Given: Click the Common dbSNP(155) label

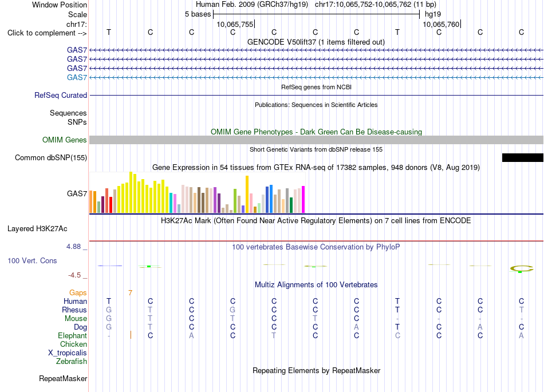Looking at the screenshot, I should (x=51, y=158).
